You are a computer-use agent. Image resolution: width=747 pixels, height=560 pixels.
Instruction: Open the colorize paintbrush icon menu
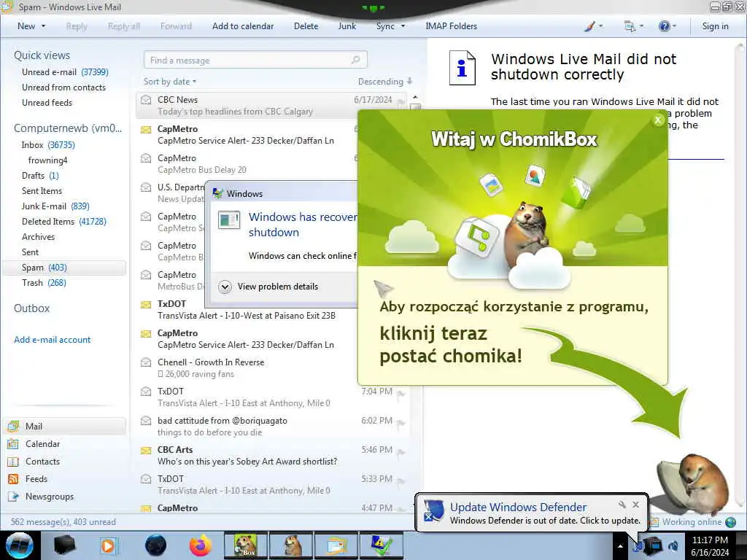[593, 26]
